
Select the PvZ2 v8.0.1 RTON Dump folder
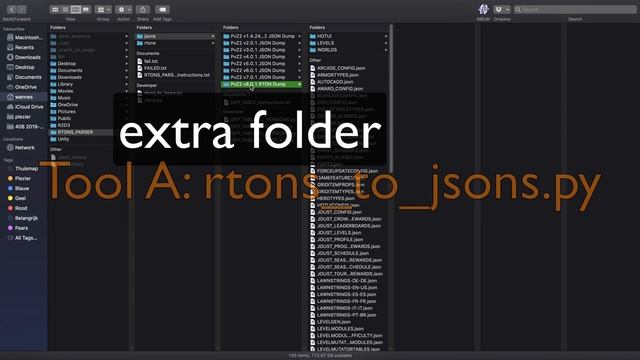(x=261, y=84)
